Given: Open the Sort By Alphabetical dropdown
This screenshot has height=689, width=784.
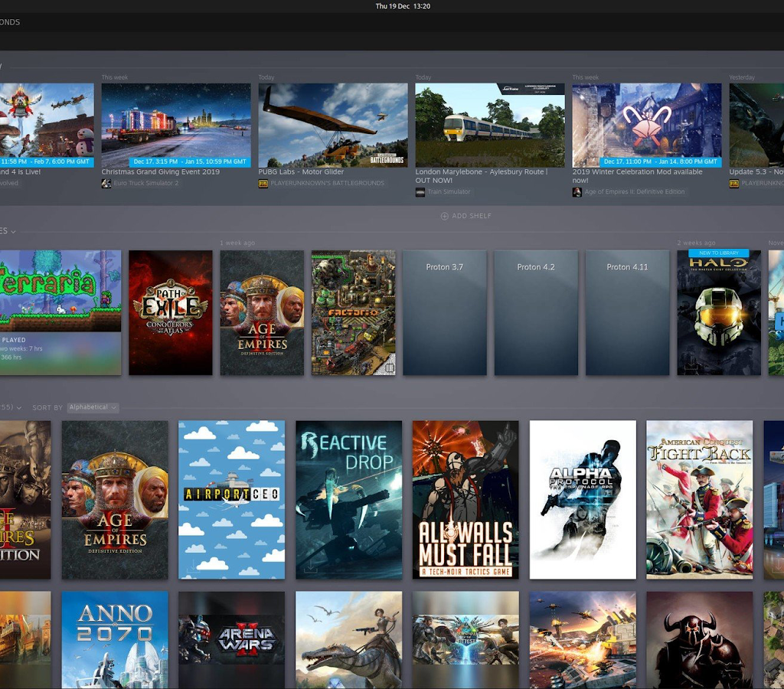Looking at the screenshot, I should point(93,407).
